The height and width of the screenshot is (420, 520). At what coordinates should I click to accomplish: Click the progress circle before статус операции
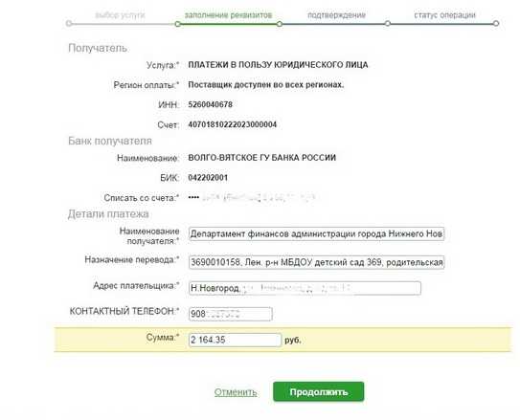tap(387, 24)
